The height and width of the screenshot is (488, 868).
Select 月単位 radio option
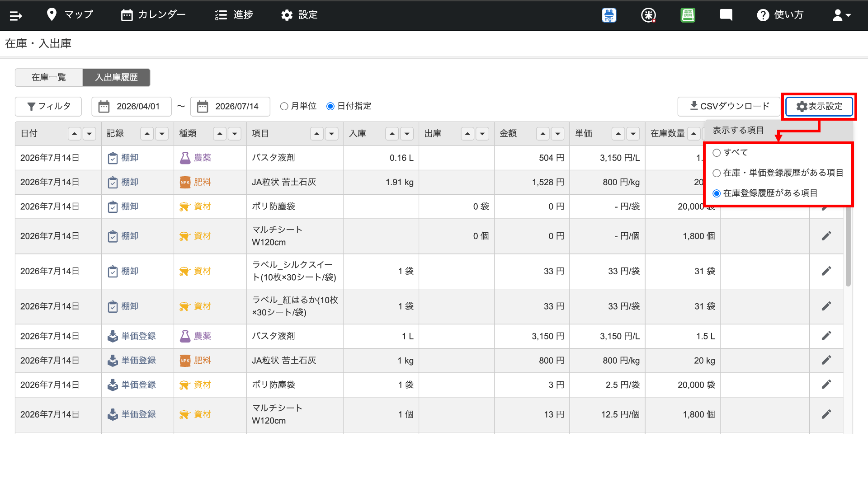click(284, 107)
